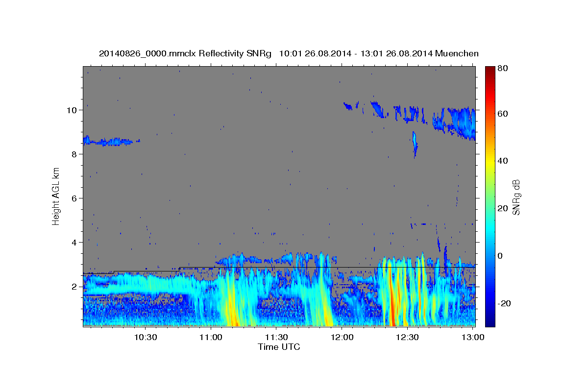This screenshot has width=588, height=392.
Task: Click the thin cloud layer near 8.5 km
Action: (112, 142)
